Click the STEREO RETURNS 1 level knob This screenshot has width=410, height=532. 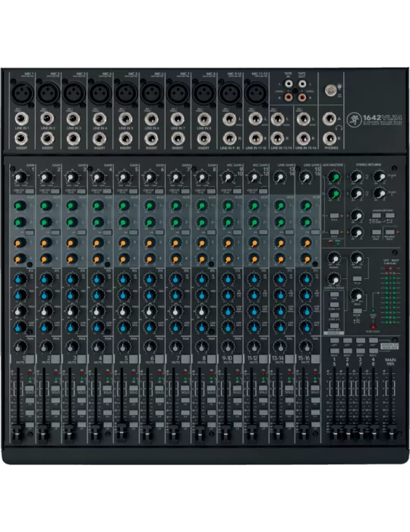tap(356, 177)
